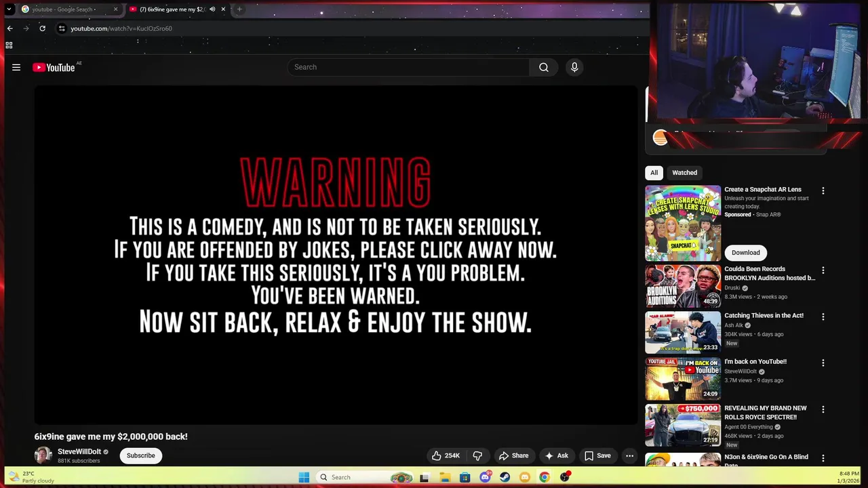Image resolution: width=868 pixels, height=488 pixels.
Task: Click the Chrome icon in the taskbar
Action: [x=545, y=477]
